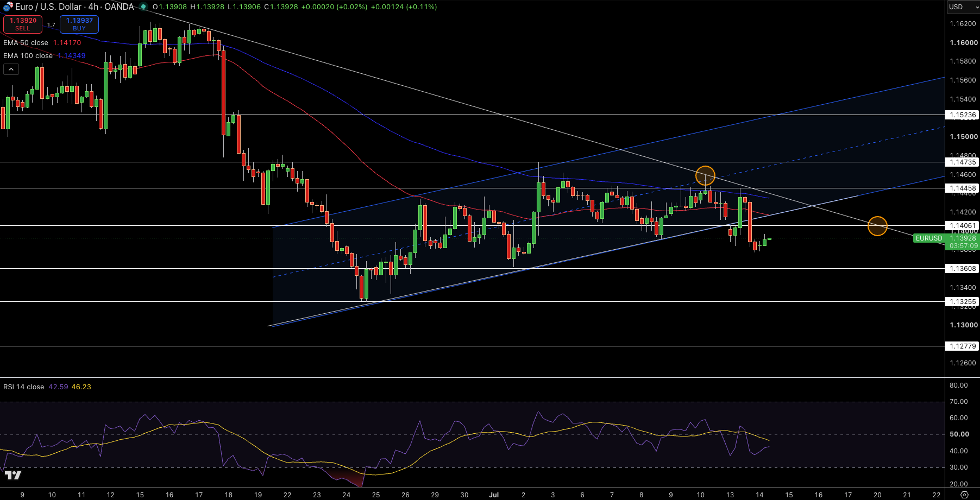Select the orange circle drawing near 1.14600
Viewport: 980px width, 500px height.
pos(705,176)
